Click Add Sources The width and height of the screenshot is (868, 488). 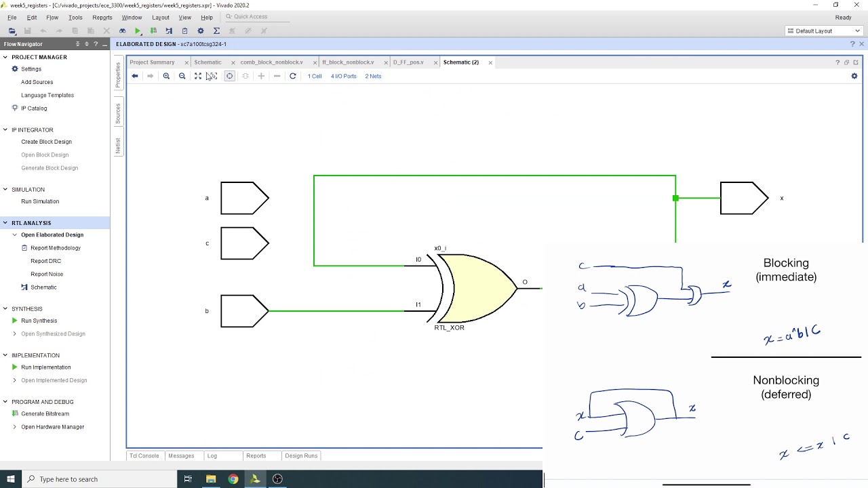point(37,82)
